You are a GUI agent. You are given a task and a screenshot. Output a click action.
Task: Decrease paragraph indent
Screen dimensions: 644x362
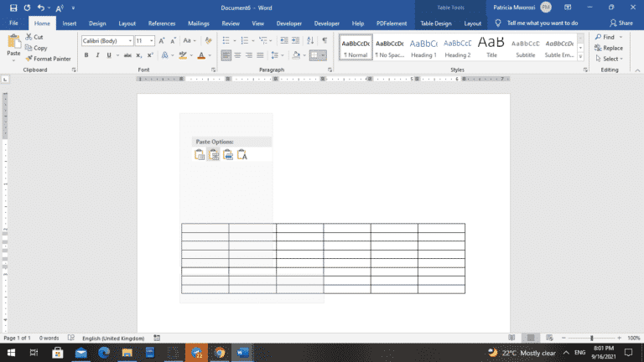(283, 40)
